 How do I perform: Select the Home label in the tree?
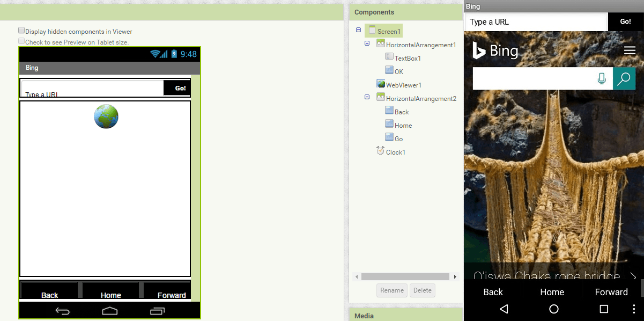pos(403,125)
